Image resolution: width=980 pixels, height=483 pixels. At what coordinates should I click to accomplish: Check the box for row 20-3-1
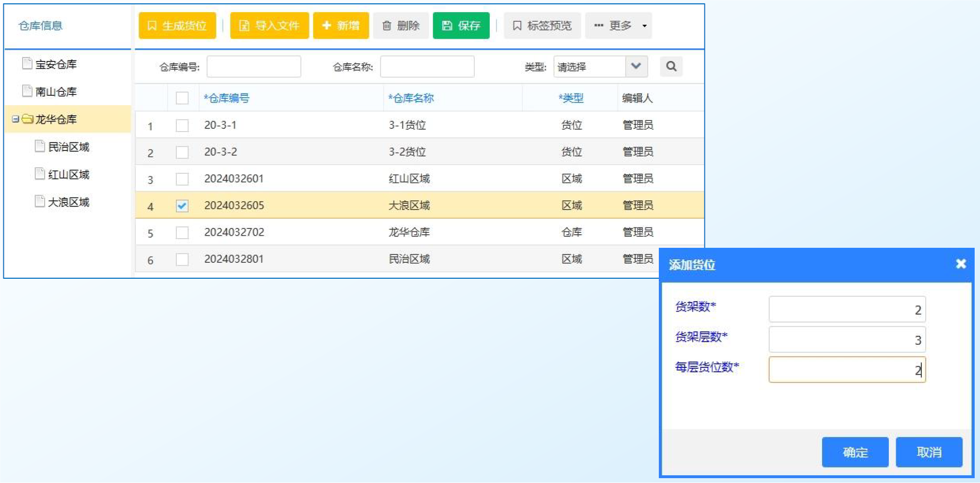182,125
